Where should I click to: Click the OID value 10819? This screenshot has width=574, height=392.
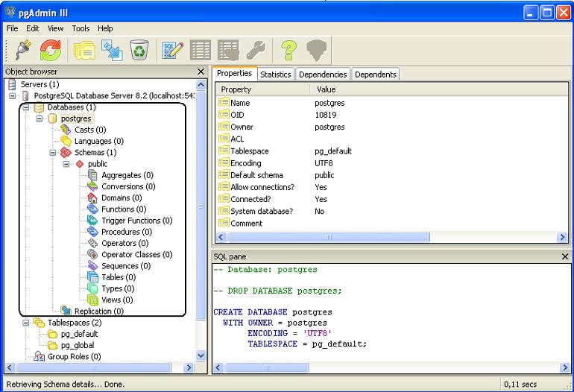(x=326, y=115)
